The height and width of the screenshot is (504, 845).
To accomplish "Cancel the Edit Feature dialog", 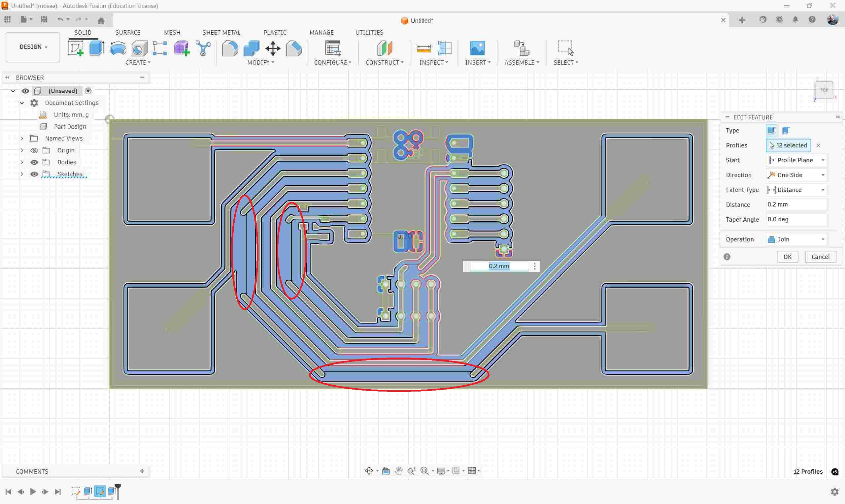I will [820, 257].
